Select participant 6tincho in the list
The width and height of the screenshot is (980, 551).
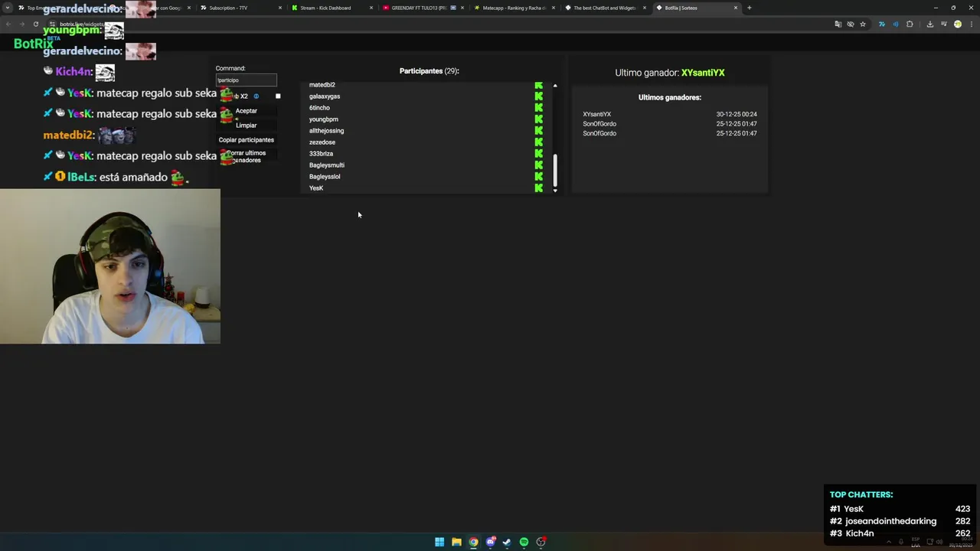319,108
